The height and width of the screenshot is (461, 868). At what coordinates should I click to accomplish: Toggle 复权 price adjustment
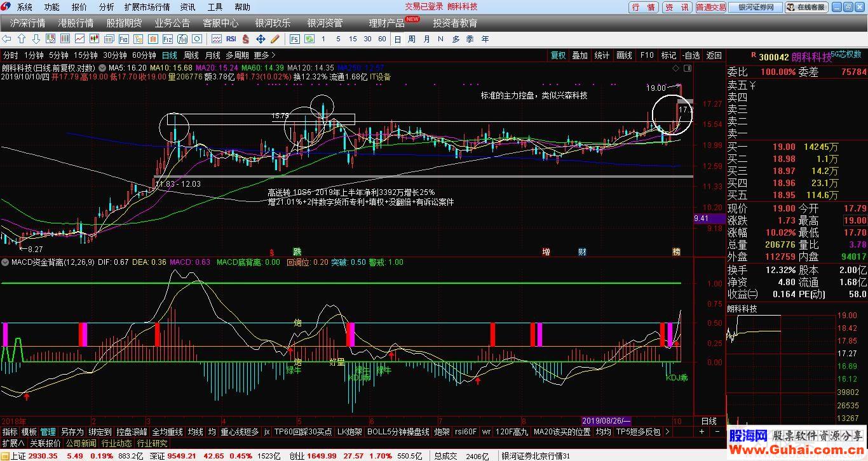(558, 55)
